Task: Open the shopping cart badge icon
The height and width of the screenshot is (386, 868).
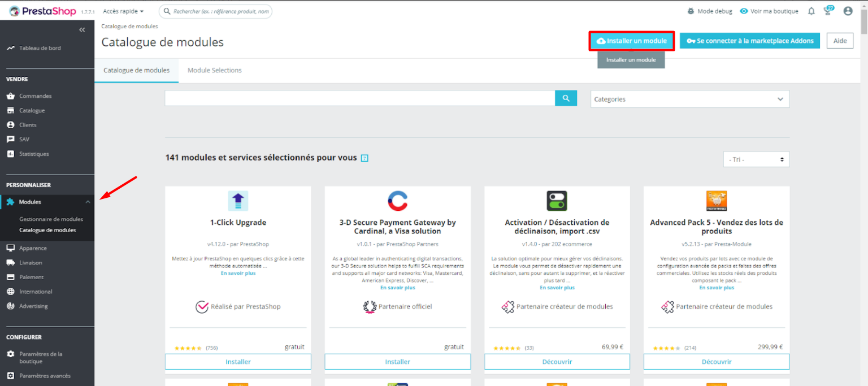Action: (829, 11)
